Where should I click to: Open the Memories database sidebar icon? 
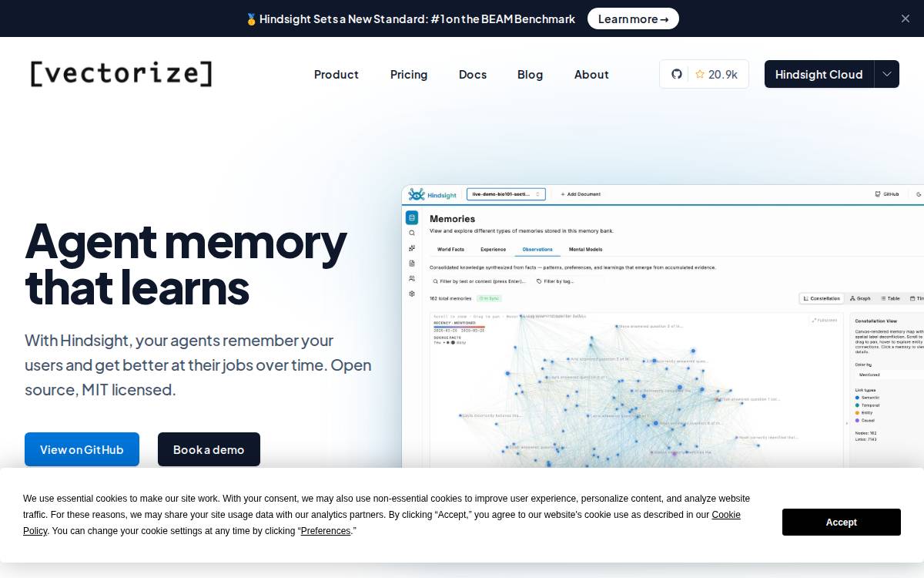click(412, 217)
